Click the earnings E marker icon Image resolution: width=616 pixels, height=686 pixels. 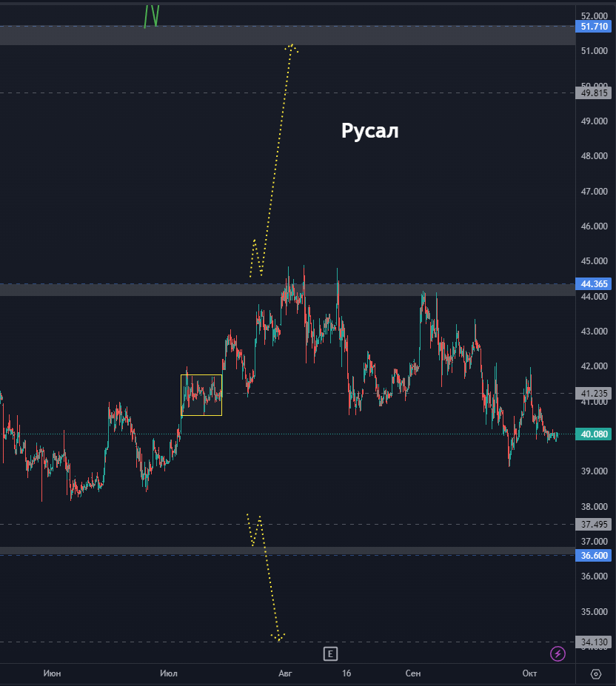330,654
